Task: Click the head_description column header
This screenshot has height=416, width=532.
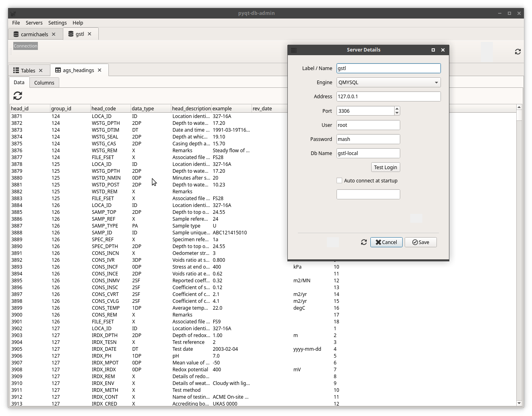Action: 191,108
